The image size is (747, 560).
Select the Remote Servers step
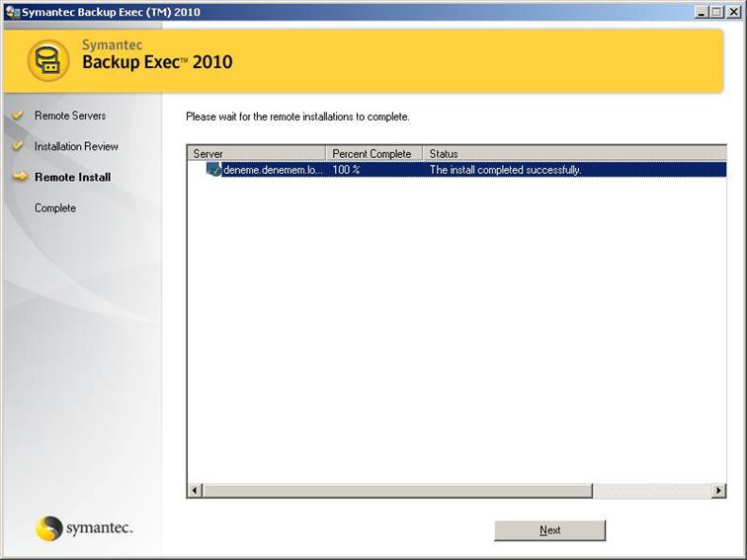click(70, 116)
